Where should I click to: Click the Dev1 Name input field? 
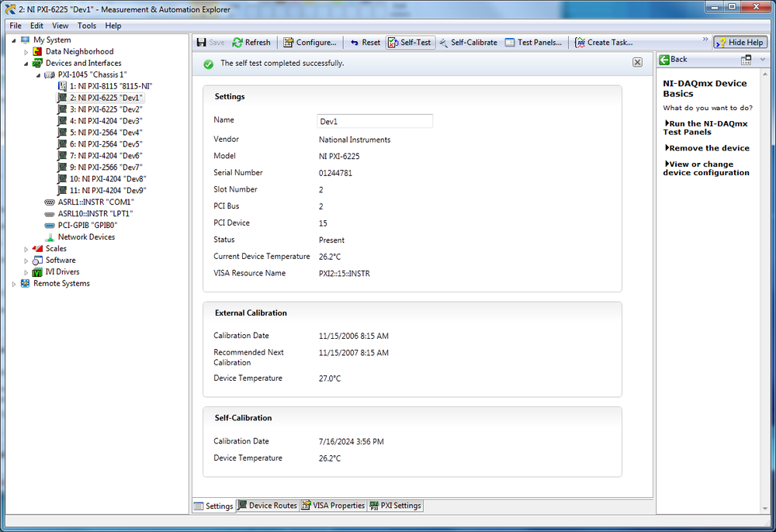pos(375,121)
